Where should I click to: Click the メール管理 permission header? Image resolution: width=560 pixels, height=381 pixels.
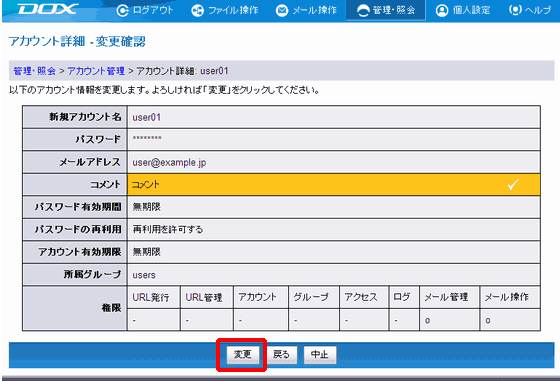(x=446, y=297)
